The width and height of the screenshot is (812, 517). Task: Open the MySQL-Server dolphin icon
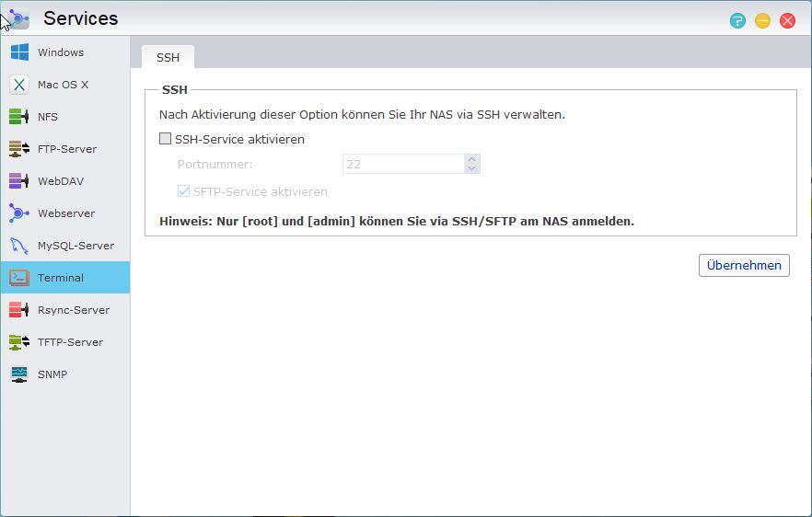(x=19, y=246)
